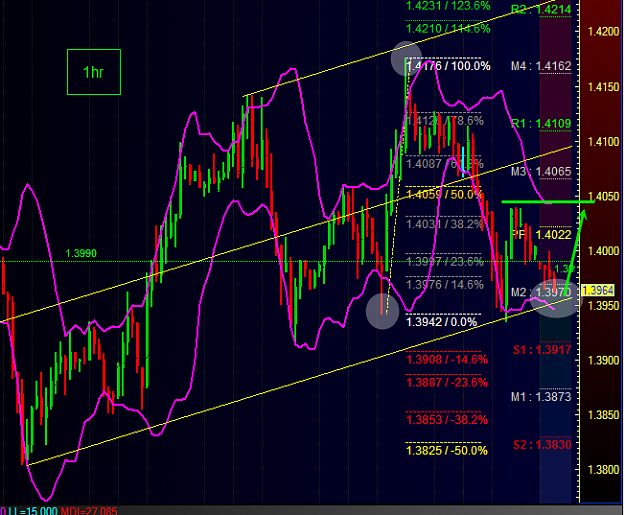The image size is (625, 515).
Task: Select the M3 : 1.4065 pivot label
Action: [x=541, y=172]
